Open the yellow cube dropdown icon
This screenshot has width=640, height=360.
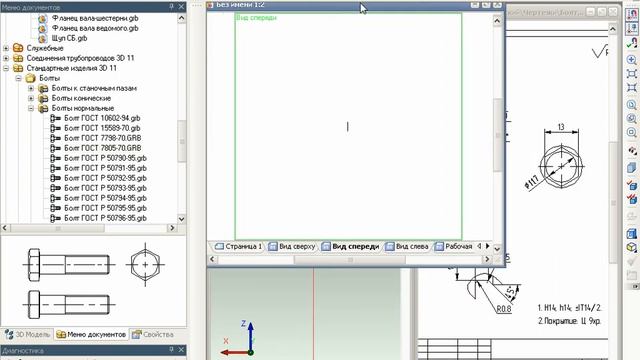(631, 247)
